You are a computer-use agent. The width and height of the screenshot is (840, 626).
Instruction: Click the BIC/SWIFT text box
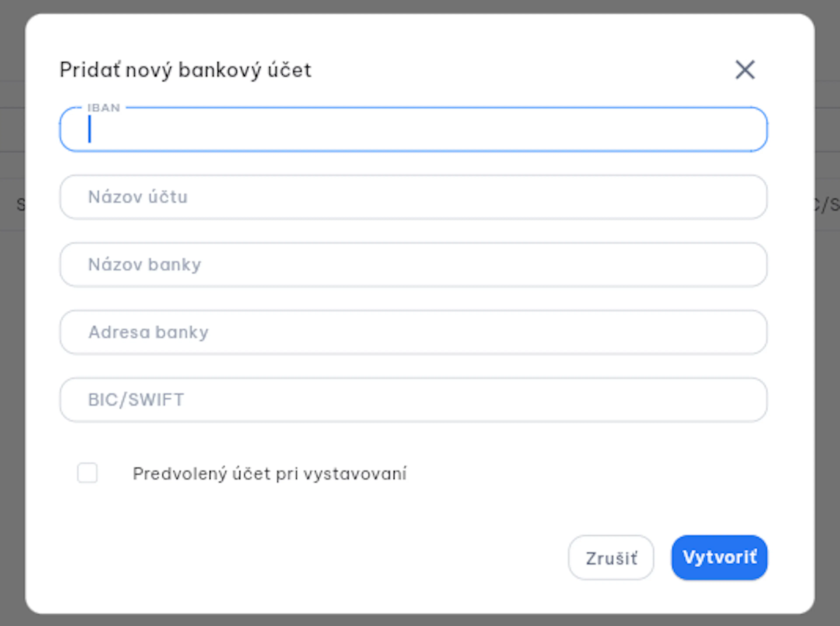pyautogui.click(x=413, y=400)
